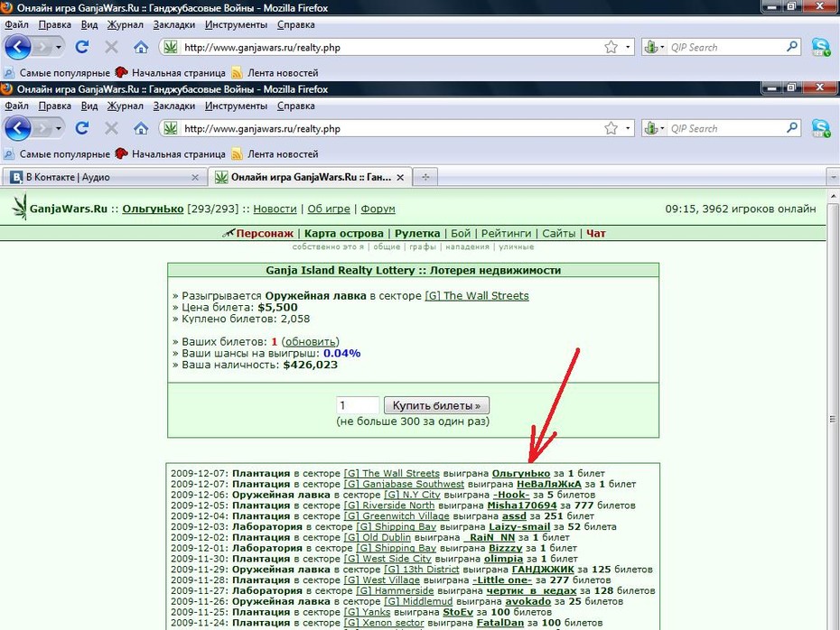
Task: Switch to В Контакте | Аудио tab
Action: click(x=105, y=177)
